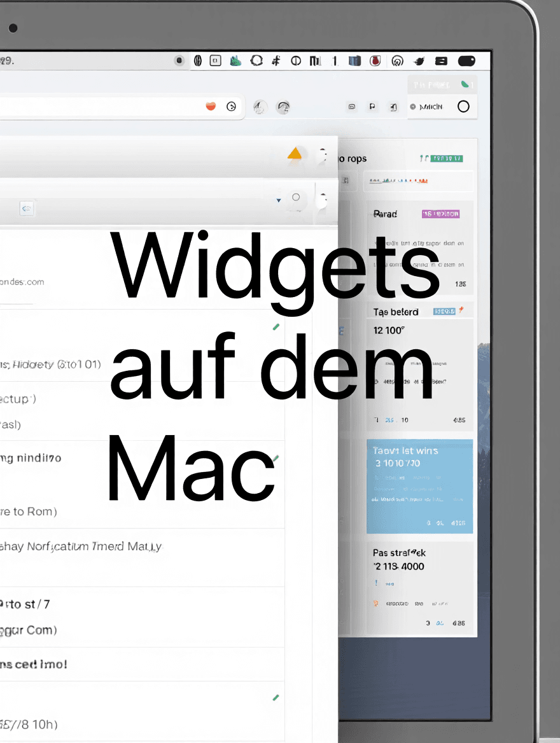Click the blue badge next to 'Tas beterd'

pos(444,311)
